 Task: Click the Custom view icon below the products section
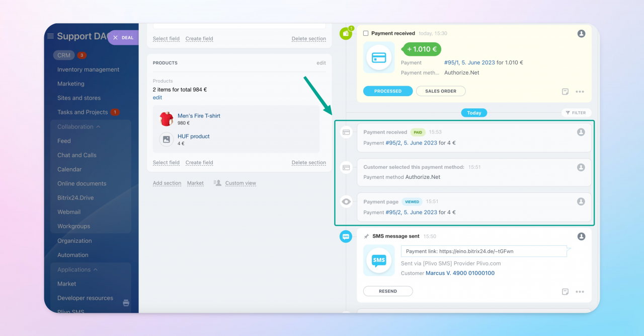tap(217, 183)
